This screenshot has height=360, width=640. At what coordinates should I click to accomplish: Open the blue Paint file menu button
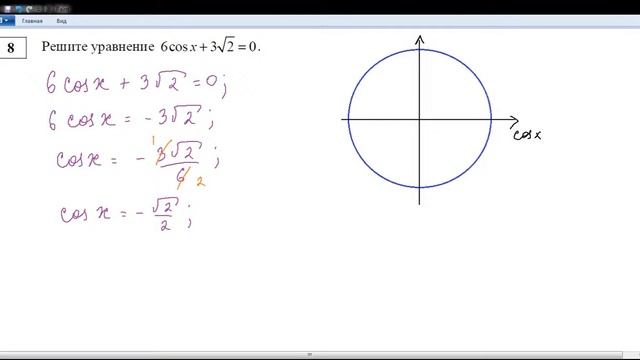click(x=7, y=21)
